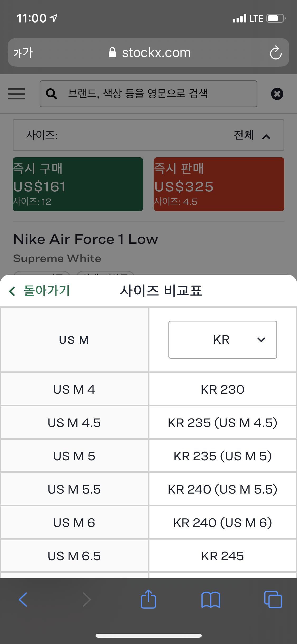Open Safari share sheet icon
Image resolution: width=297 pixels, height=644 pixels.
[148, 599]
